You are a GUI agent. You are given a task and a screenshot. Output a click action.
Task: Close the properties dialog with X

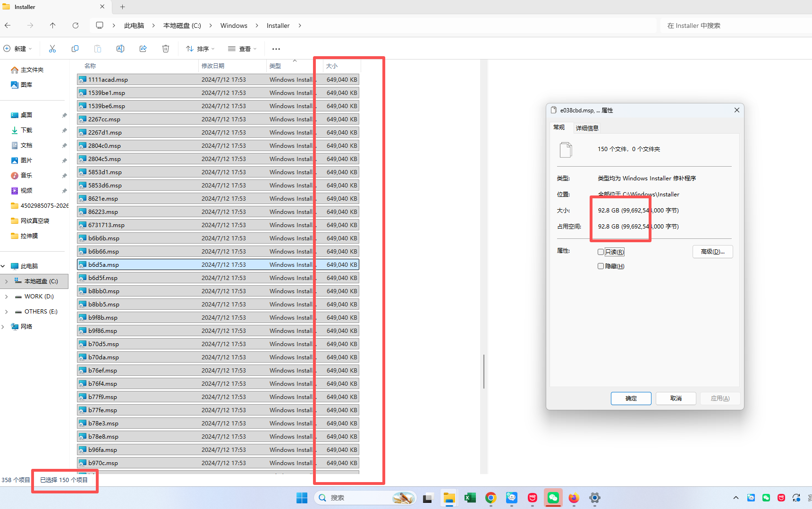point(736,110)
